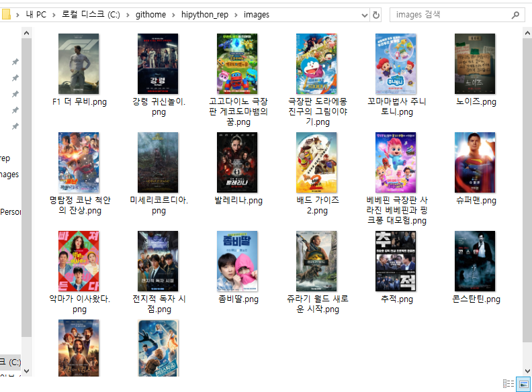
Task: Go to hipython_rep in breadcrumb
Action: pos(205,15)
